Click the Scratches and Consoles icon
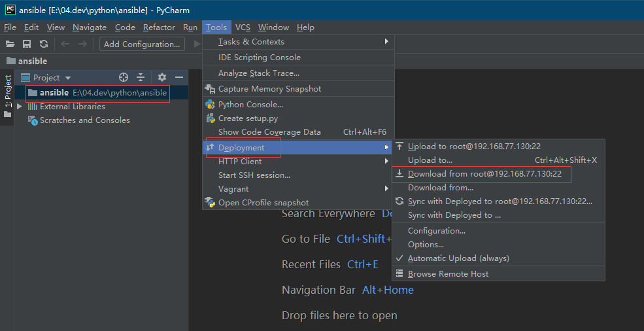The width and height of the screenshot is (644, 331). click(x=33, y=120)
